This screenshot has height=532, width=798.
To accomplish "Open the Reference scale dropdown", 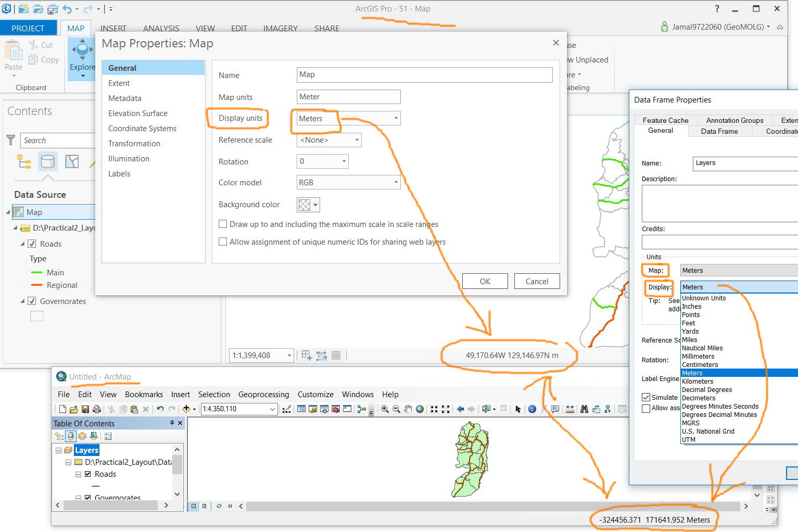I will click(x=357, y=140).
